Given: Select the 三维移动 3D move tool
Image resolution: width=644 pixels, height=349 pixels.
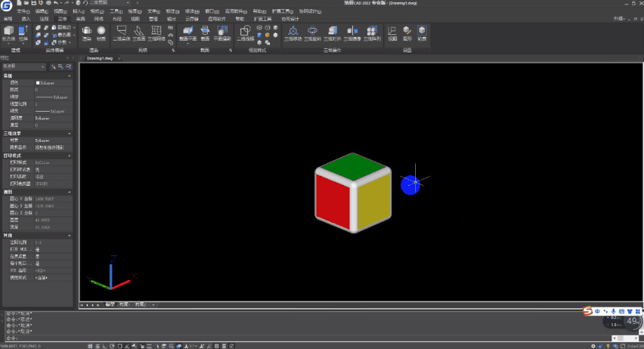Looking at the screenshot, I should click(293, 34).
